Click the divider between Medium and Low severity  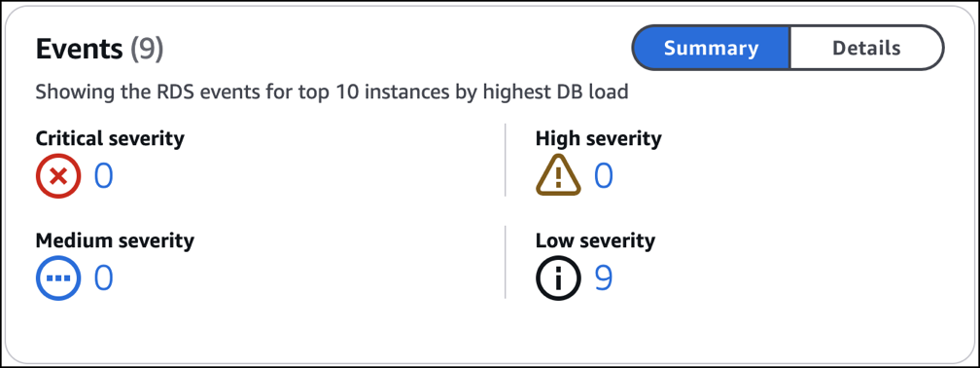[x=505, y=262]
